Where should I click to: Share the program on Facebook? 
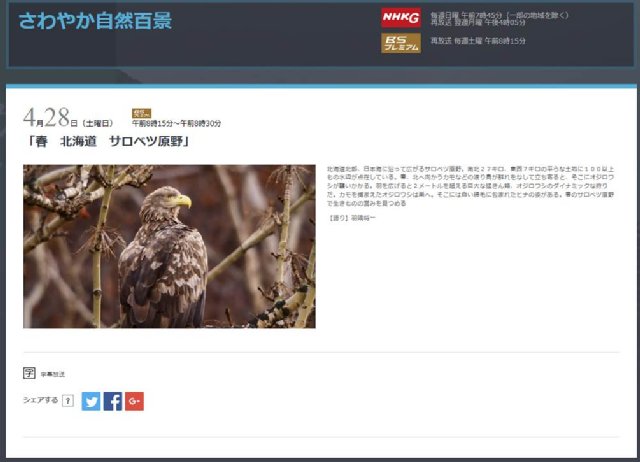pyautogui.click(x=113, y=401)
